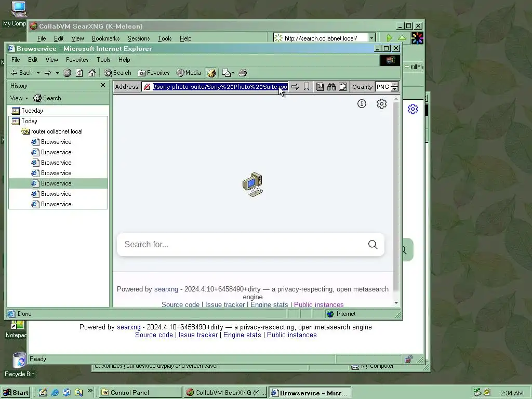Click the lock icon in K-Meleon status bar

[408, 359]
